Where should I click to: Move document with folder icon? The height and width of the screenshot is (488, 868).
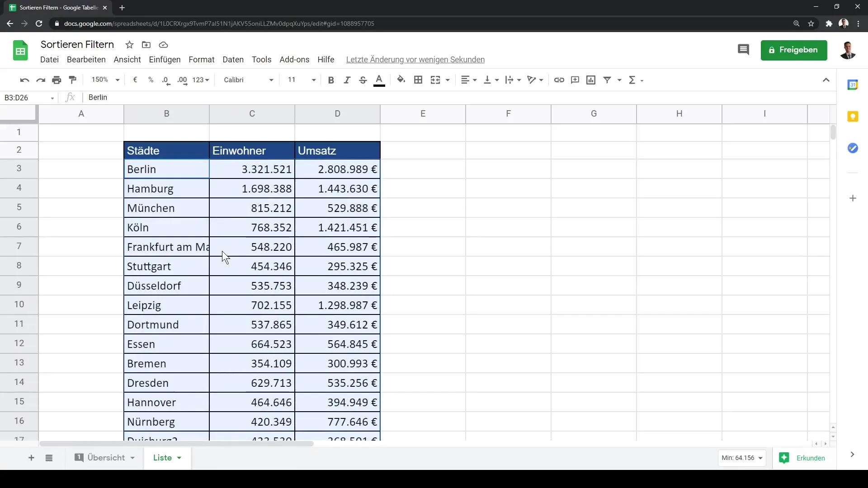146,45
